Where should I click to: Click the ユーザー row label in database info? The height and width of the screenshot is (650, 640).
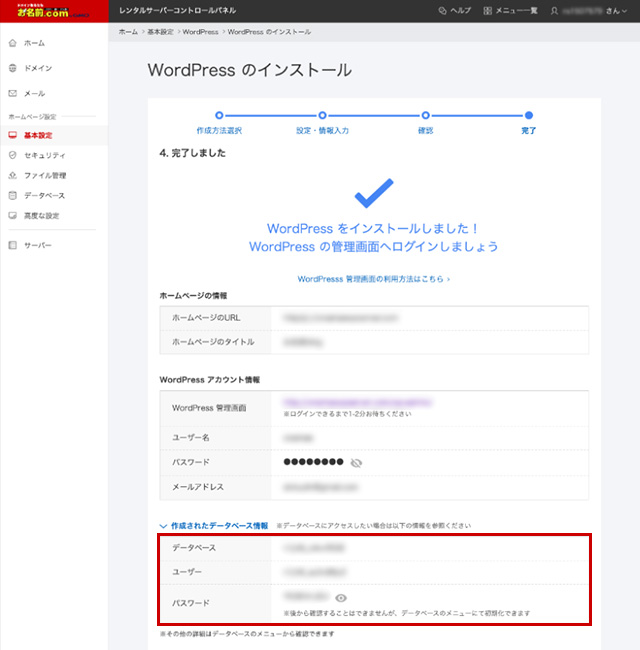point(187,572)
